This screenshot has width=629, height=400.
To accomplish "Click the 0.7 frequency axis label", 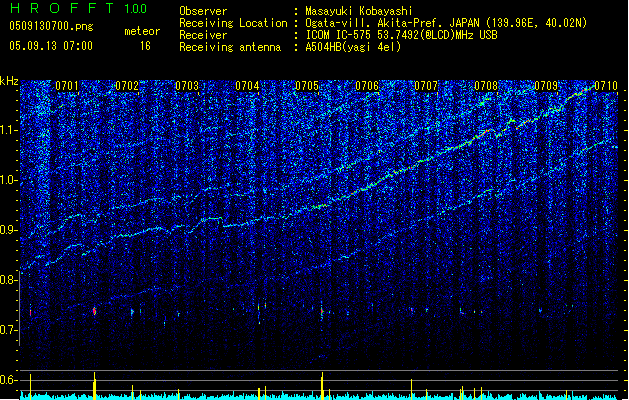I will tap(8, 330).
